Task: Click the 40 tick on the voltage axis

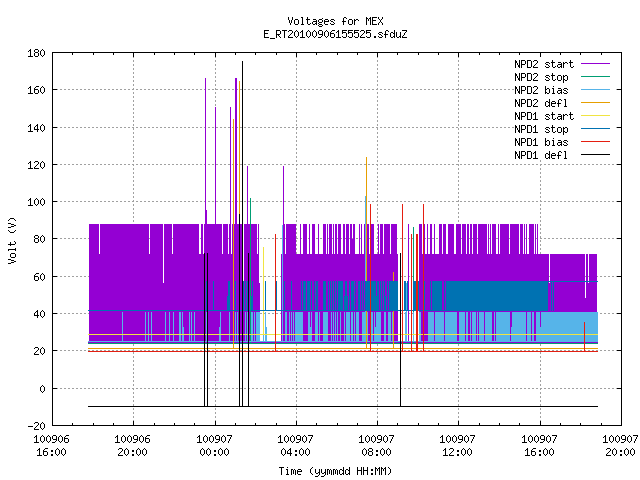Action: pos(39,314)
